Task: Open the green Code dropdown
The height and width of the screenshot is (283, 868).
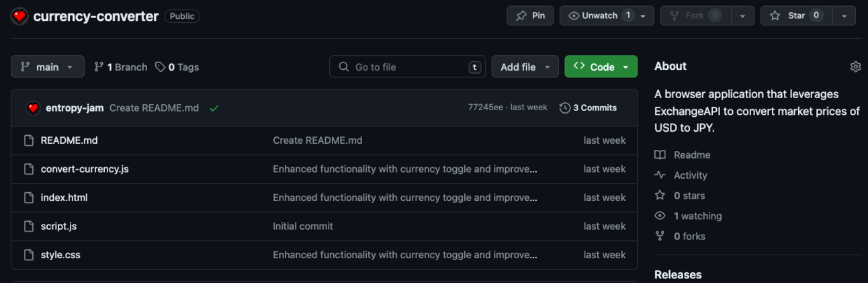Action: click(601, 67)
